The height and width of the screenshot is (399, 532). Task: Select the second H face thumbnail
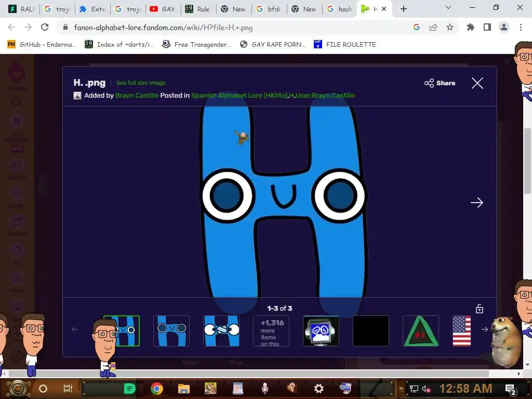[x=171, y=331]
